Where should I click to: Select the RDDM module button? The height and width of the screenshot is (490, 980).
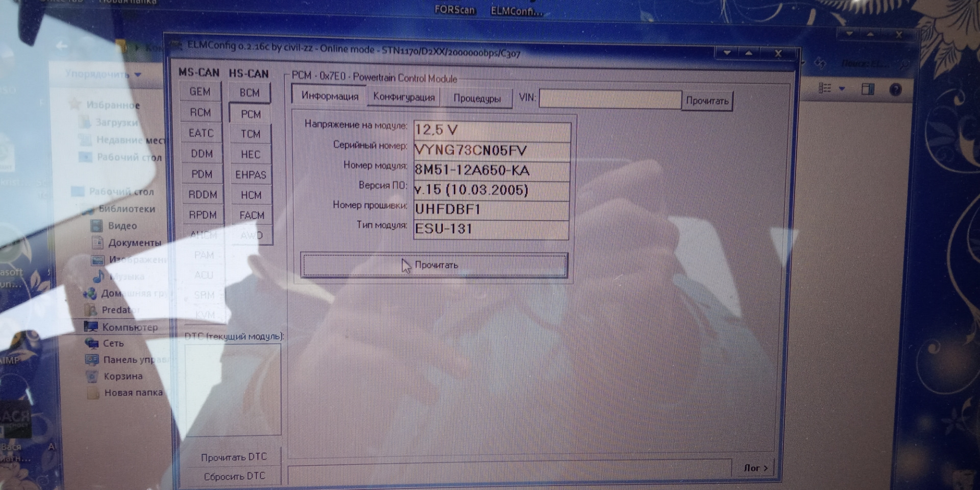[203, 194]
